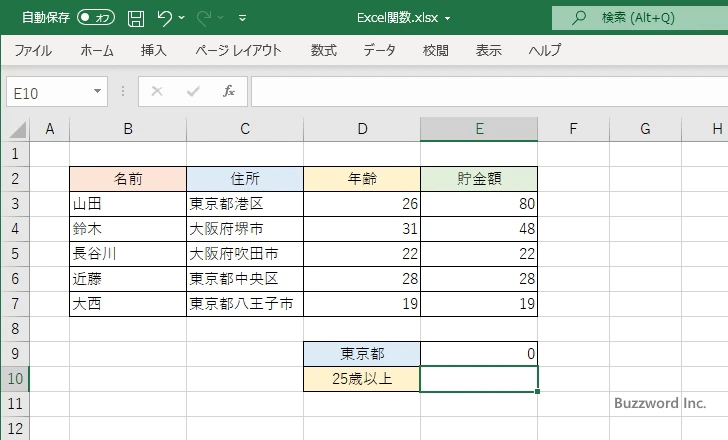This screenshot has width=728, height=440.
Task: Open the Quick Access Toolbar customize dropdown
Action: coord(244,19)
